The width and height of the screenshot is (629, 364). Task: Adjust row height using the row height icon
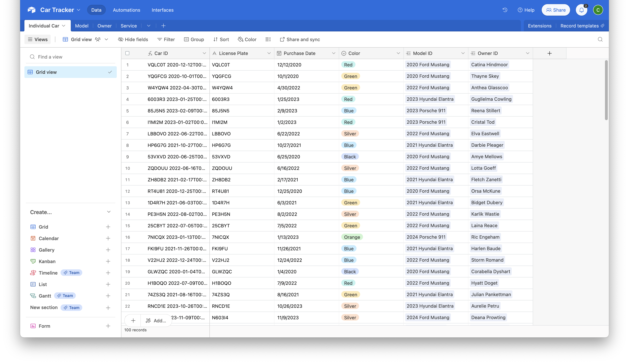pos(268,39)
